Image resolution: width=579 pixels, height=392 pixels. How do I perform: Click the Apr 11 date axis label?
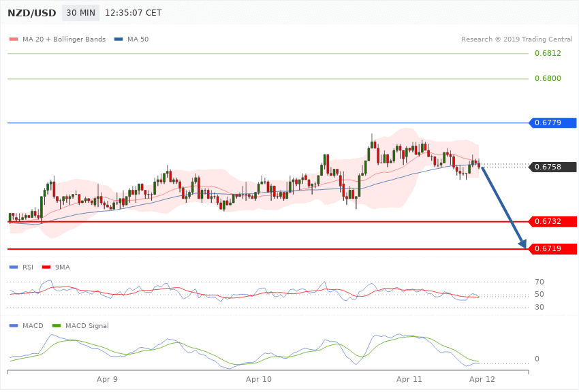[409, 379]
